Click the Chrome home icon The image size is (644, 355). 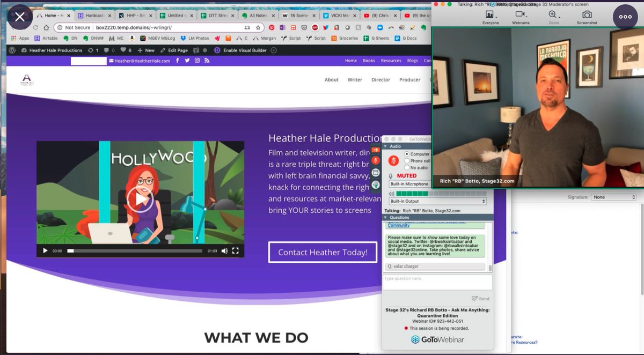coord(47,27)
